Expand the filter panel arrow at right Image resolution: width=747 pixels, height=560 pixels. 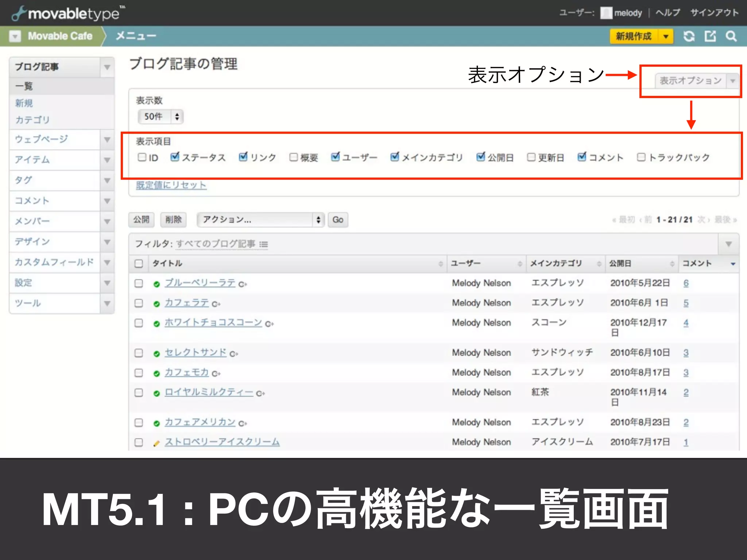coord(728,244)
